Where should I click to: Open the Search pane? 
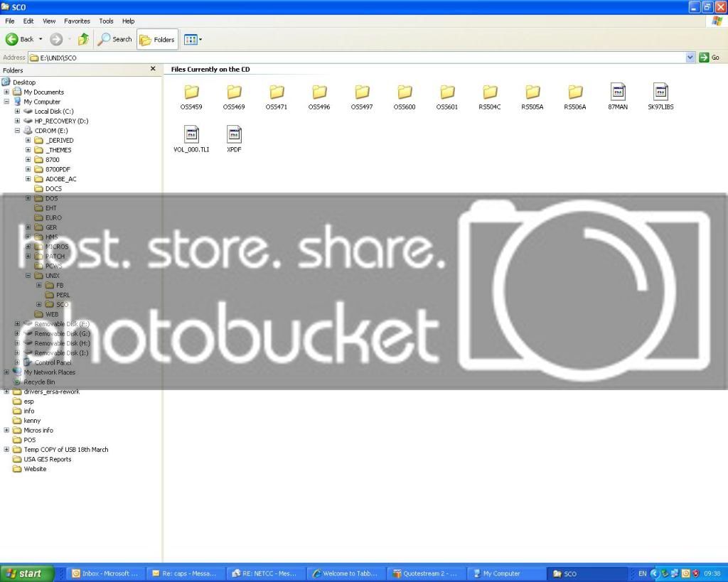(114, 40)
